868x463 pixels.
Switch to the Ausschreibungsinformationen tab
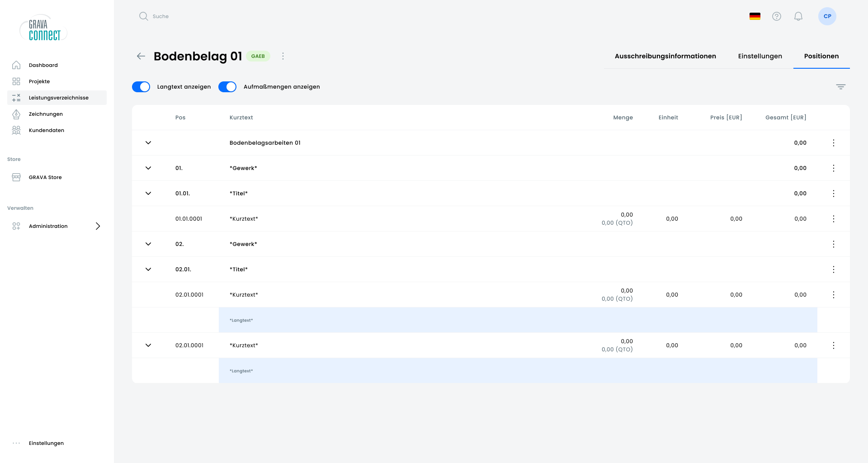(665, 56)
